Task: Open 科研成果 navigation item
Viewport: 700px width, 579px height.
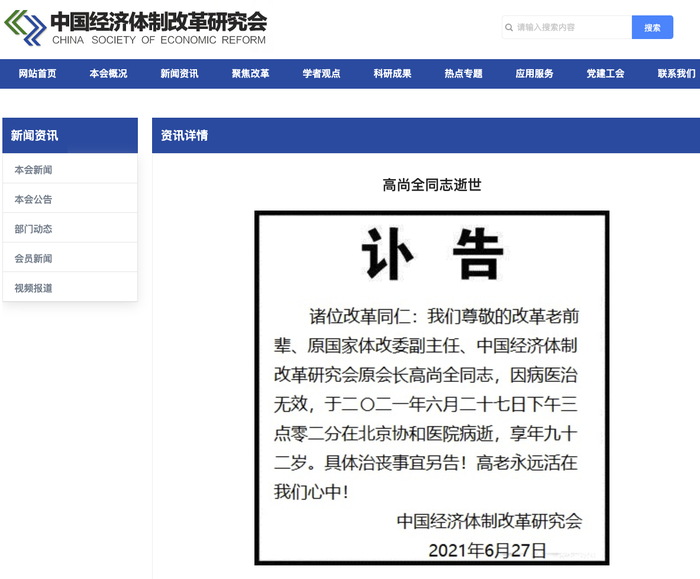Action: click(392, 74)
